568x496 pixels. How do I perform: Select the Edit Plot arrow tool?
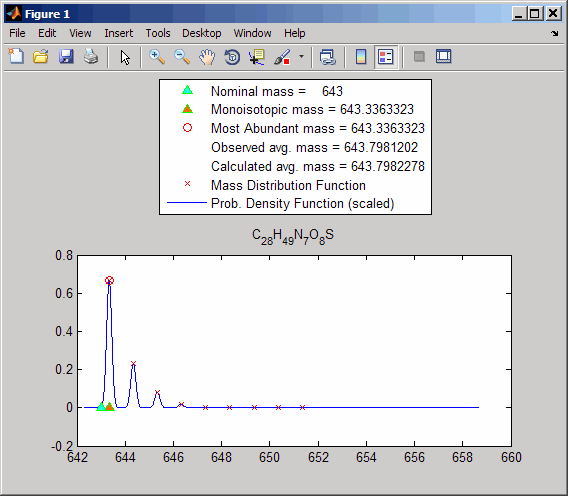point(125,57)
